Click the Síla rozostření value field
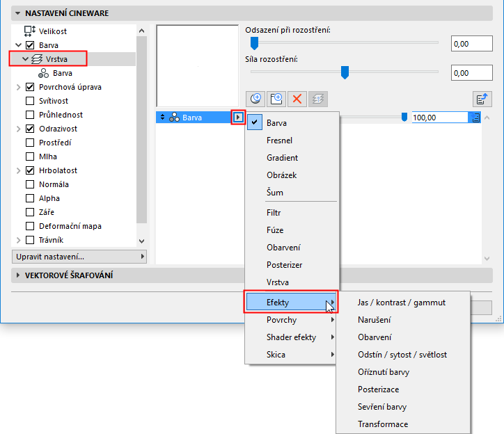 pos(471,73)
